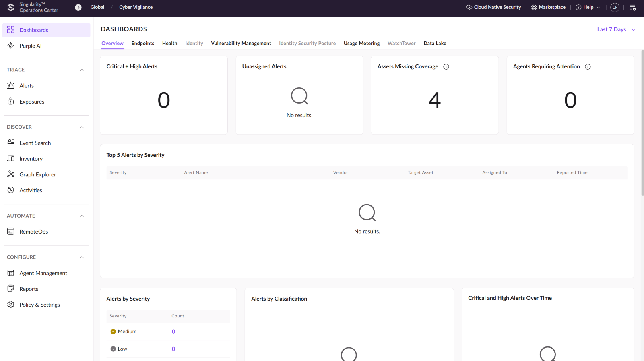Open the Activities history icon

tap(11, 190)
